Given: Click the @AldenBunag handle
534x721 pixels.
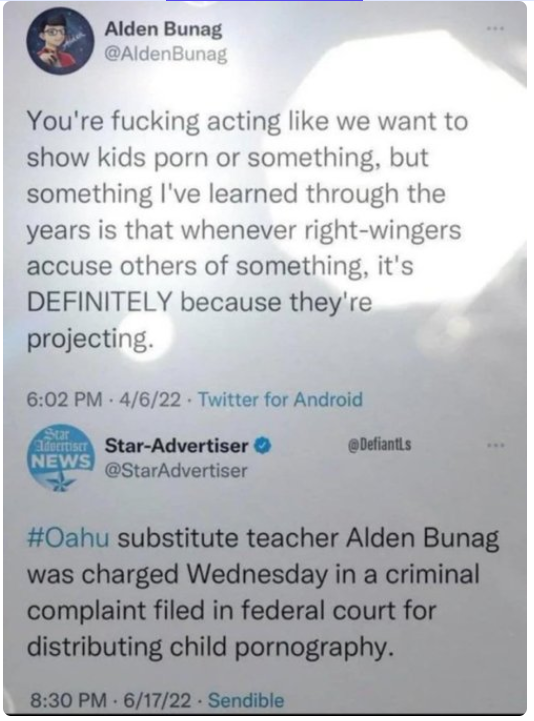Looking at the screenshot, I should [166, 55].
